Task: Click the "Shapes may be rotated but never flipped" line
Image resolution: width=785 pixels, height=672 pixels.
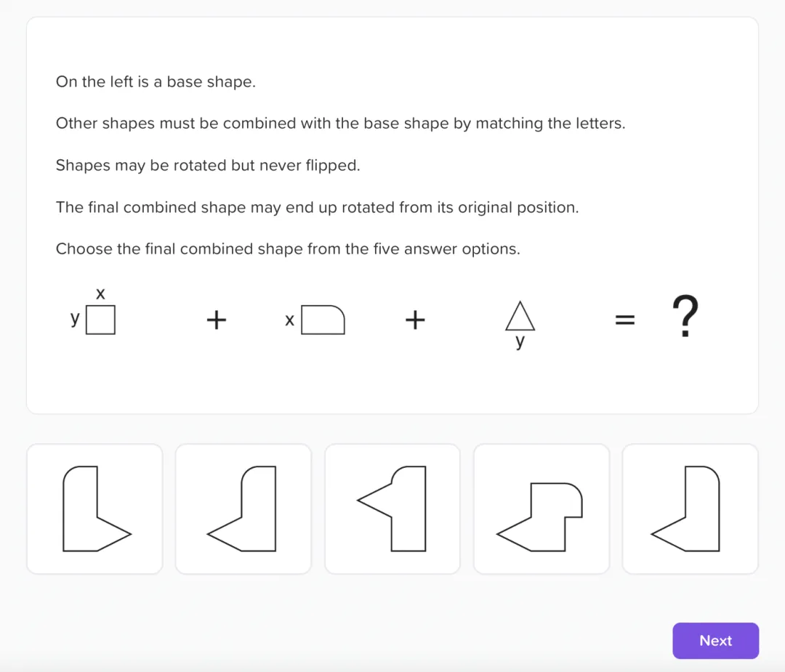Action: click(x=208, y=166)
